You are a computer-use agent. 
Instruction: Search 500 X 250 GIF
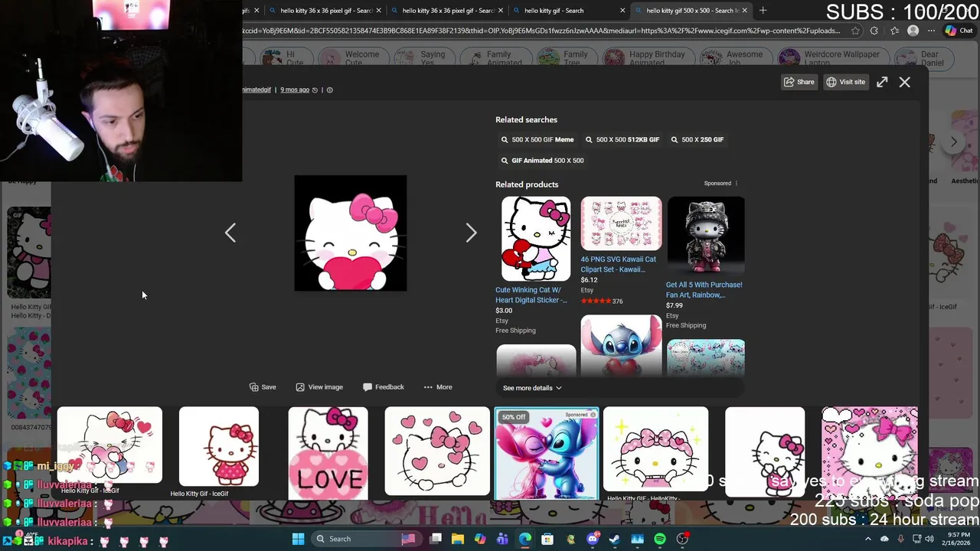697,140
